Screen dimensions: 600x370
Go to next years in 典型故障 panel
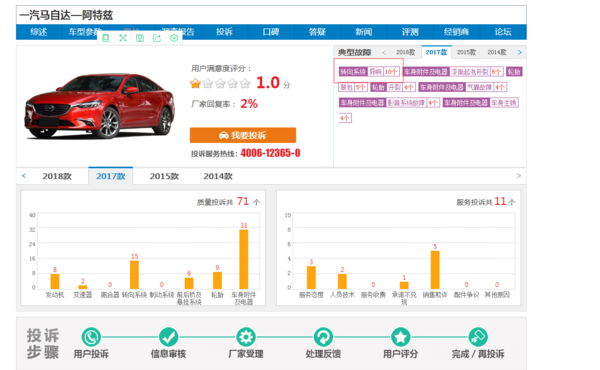(x=520, y=52)
